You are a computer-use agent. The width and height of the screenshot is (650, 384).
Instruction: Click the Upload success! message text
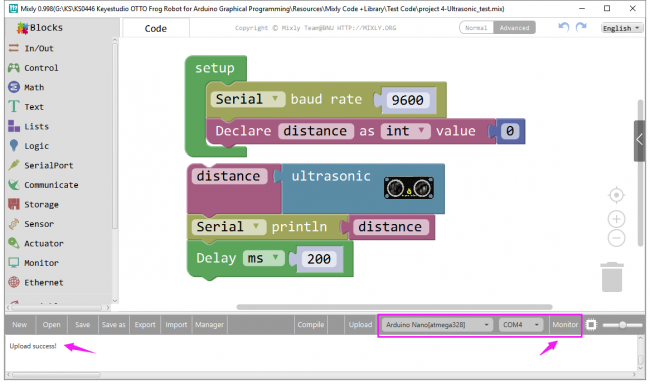coord(33,346)
